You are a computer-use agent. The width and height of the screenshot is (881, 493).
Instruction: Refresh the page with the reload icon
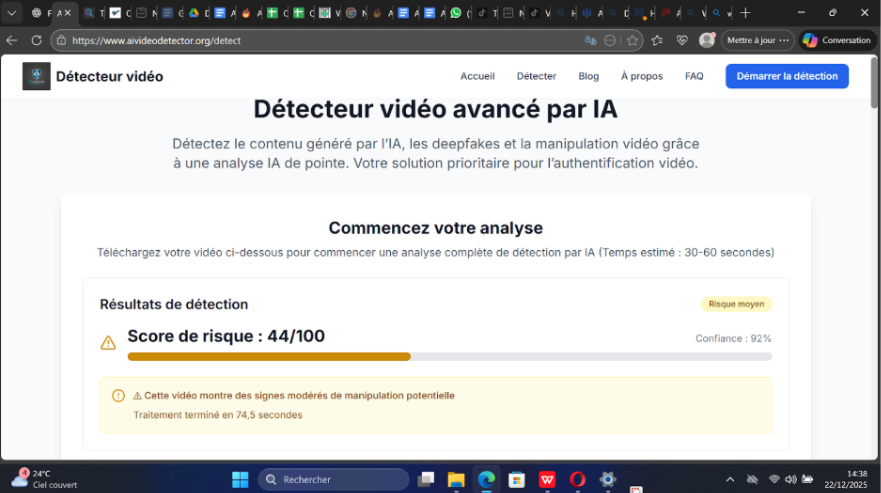(x=36, y=41)
